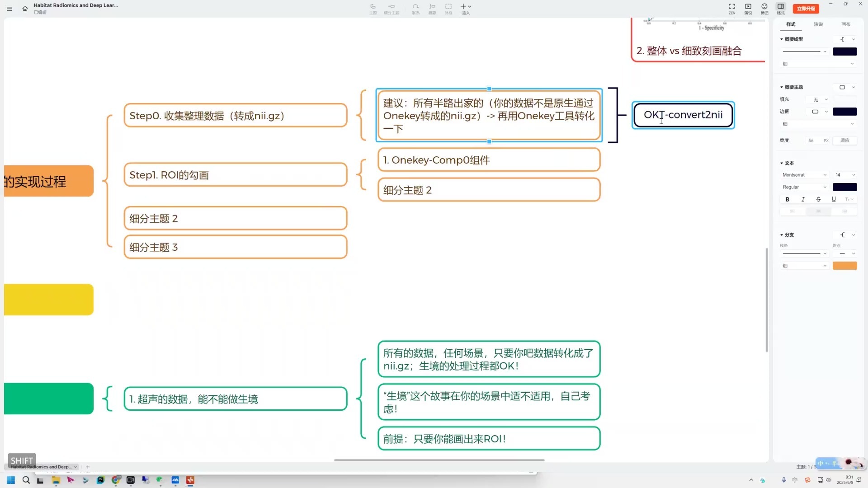Open branch endpoint (终点) dropdown
Viewport: 868px width, 488px height.
(845, 253)
